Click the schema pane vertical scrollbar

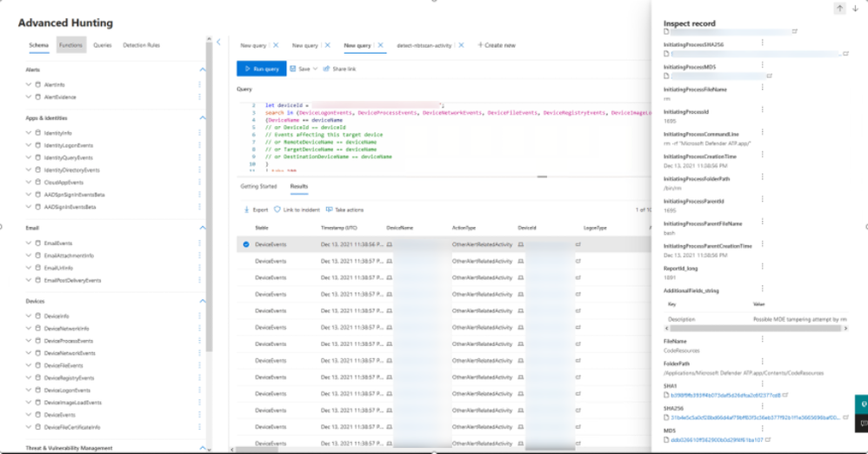click(209, 197)
